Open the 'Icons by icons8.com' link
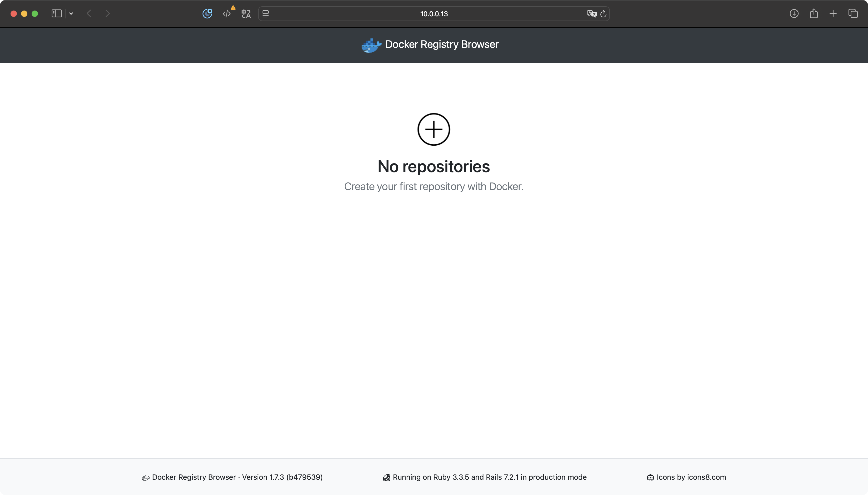The image size is (868, 495). click(691, 477)
